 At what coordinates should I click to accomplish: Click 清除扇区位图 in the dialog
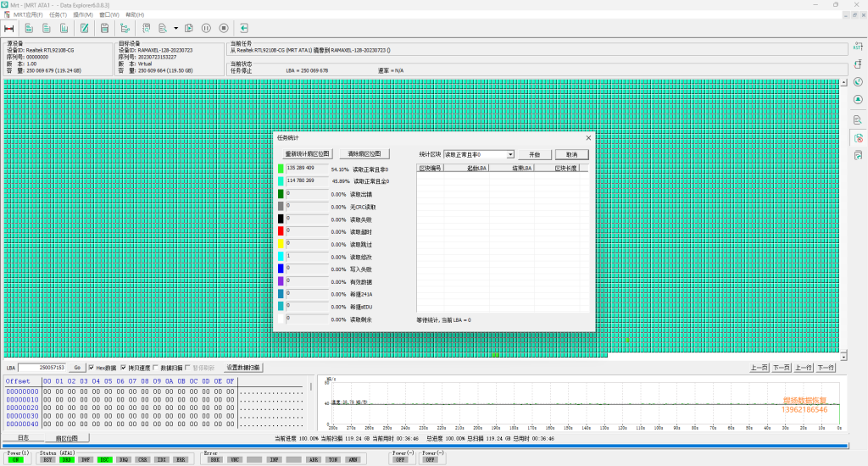[364, 154]
